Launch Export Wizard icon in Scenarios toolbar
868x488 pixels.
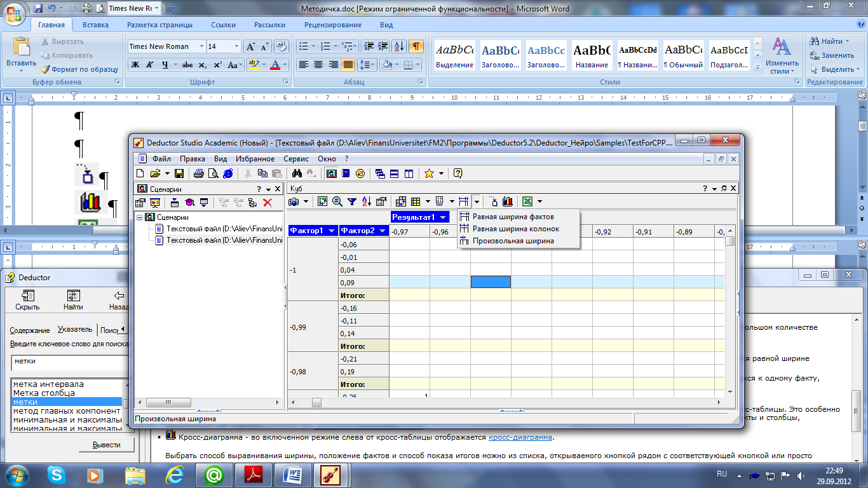tap(204, 203)
